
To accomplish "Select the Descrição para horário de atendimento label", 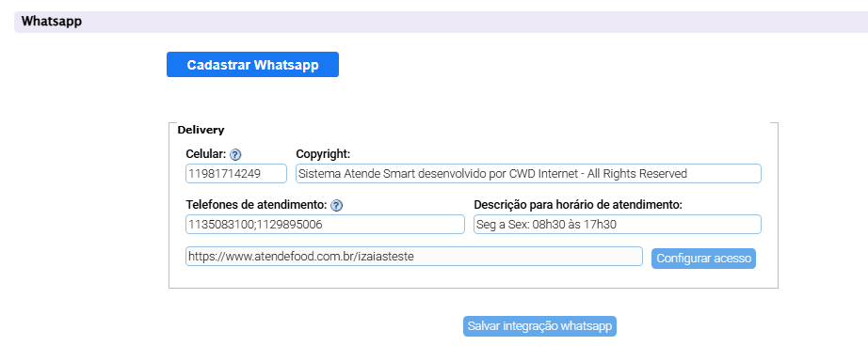I will pyautogui.click(x=578, y=205).
